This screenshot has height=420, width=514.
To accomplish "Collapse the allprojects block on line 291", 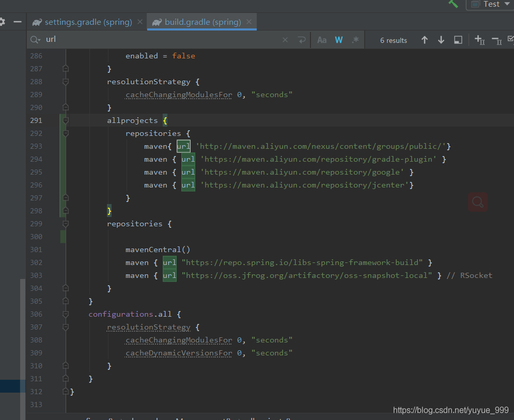I will (66, 120).
